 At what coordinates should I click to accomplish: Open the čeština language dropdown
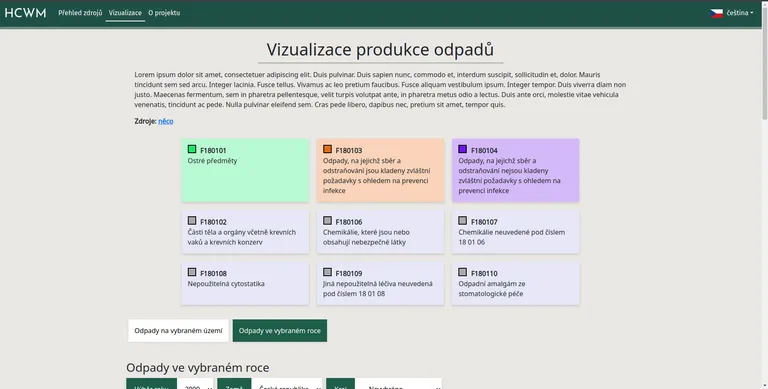739,13
